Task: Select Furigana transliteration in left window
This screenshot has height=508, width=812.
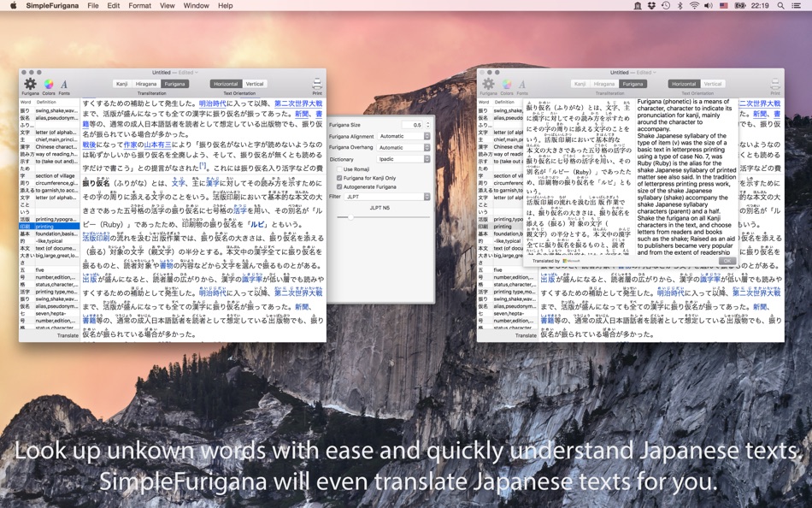Action: click(175, 84)
